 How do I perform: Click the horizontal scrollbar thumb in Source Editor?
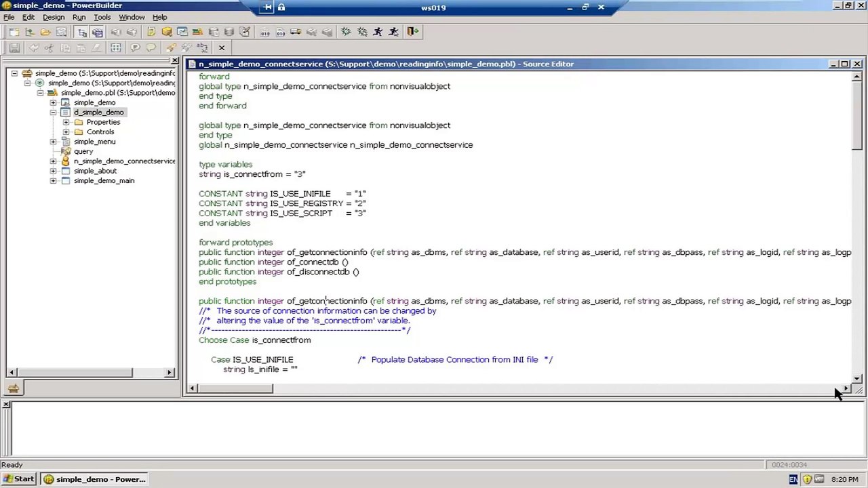(x=235, y=388)
